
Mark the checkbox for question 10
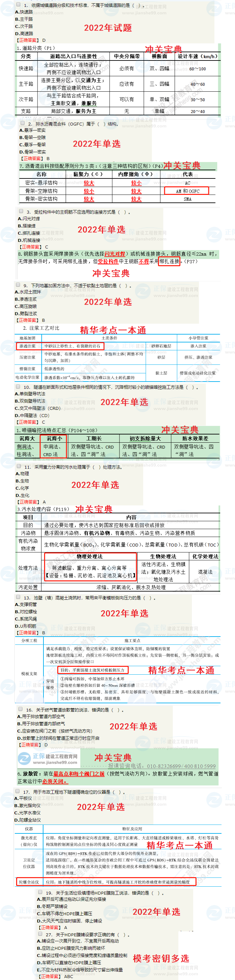[18, 386]
